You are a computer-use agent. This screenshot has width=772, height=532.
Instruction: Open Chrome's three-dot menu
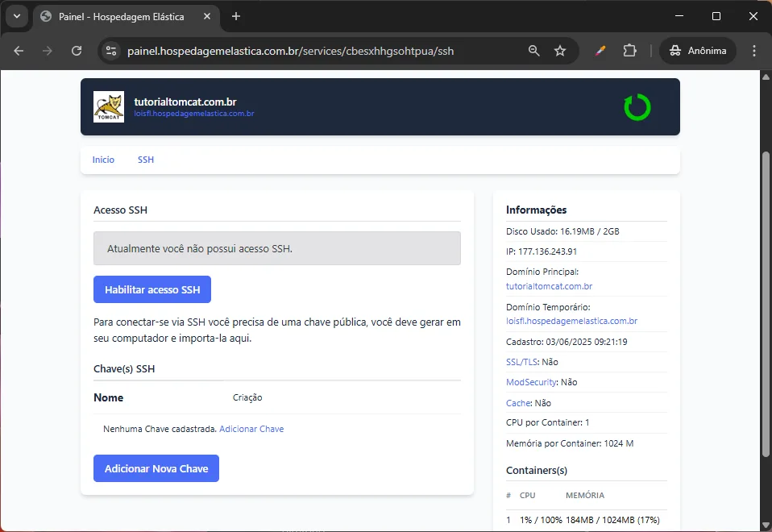pos(753,51)
